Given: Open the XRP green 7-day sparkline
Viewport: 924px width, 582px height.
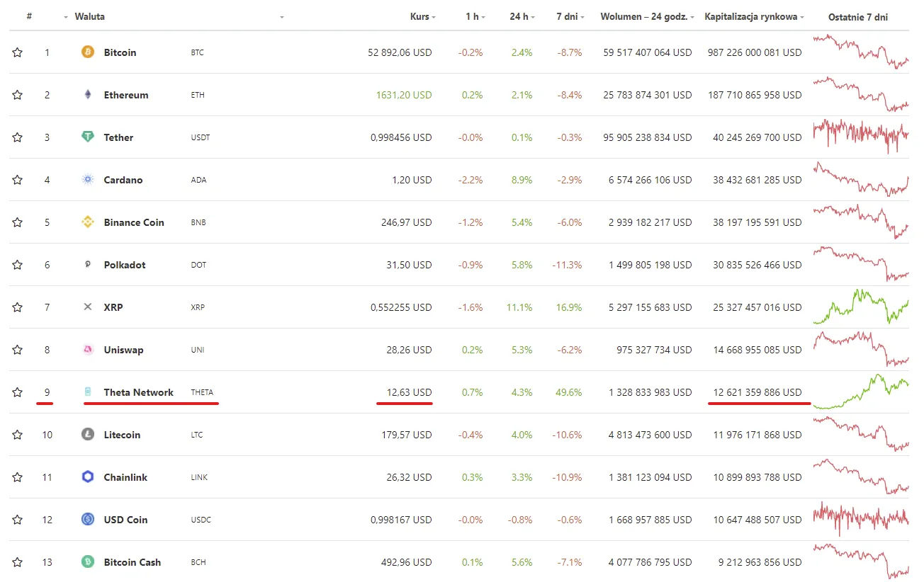Looking at the screenshot, I should pyautogui.click(x=861, y=306).
